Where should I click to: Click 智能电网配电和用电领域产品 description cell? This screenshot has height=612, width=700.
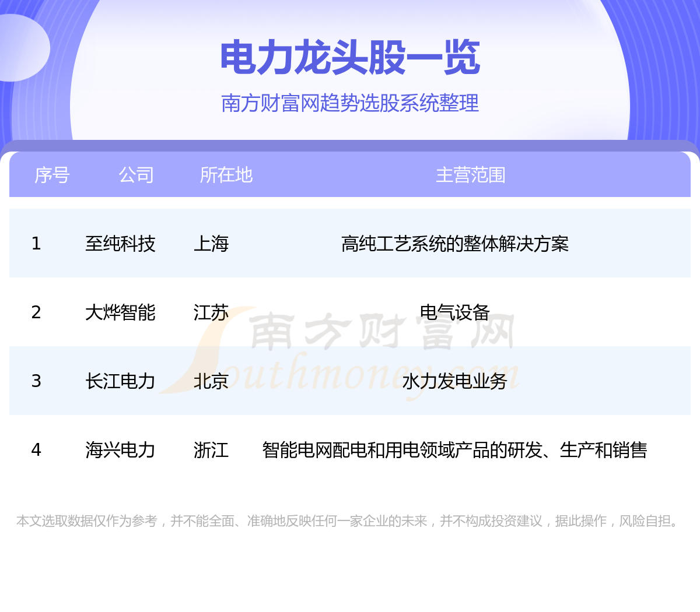455,449
